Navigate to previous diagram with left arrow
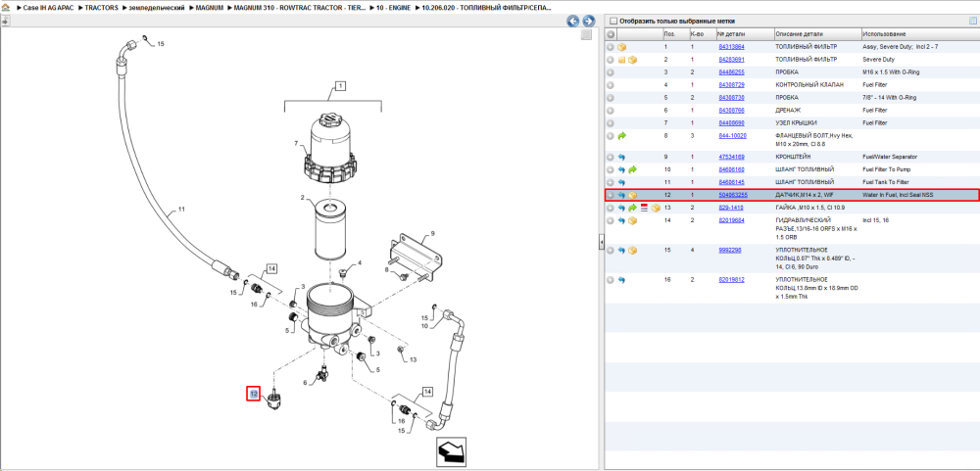 [572, 22]
